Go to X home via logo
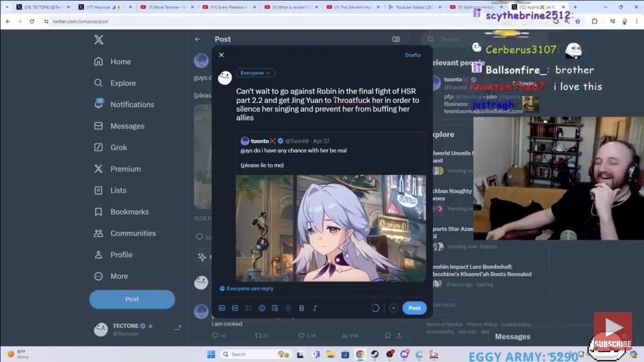This screenshot has width=644, height=362. [99, 39]
